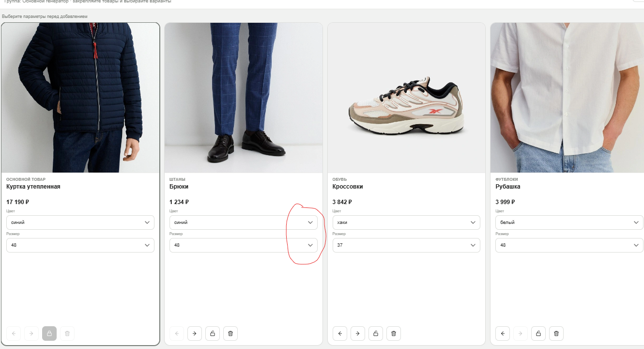The image size is (644, 349).
Task: Move the Кроссовки card right with its arrow
Action: 358,333
